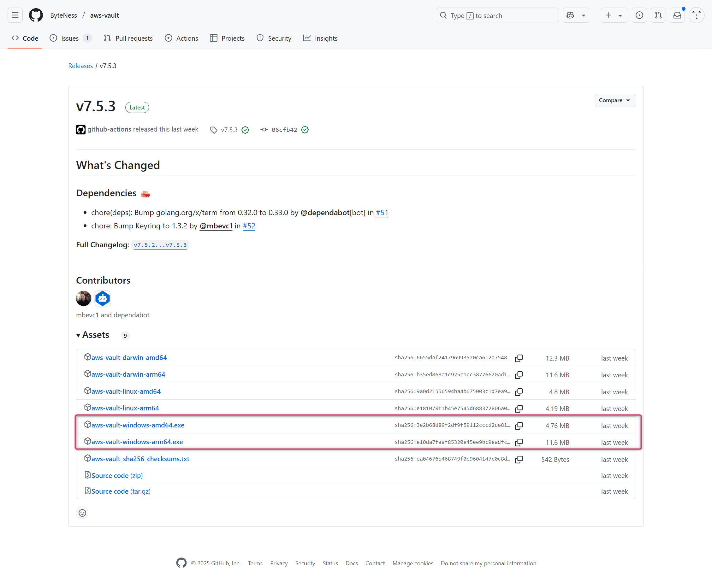
Task: Open the v7.5.2...v7.5.3 full changelog
Action: pos(160,245)
